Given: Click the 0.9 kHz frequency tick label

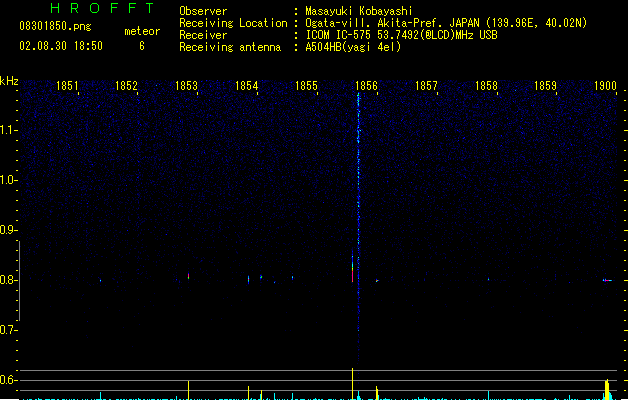Looking at the screenshot, I should (x=8, y=230).
